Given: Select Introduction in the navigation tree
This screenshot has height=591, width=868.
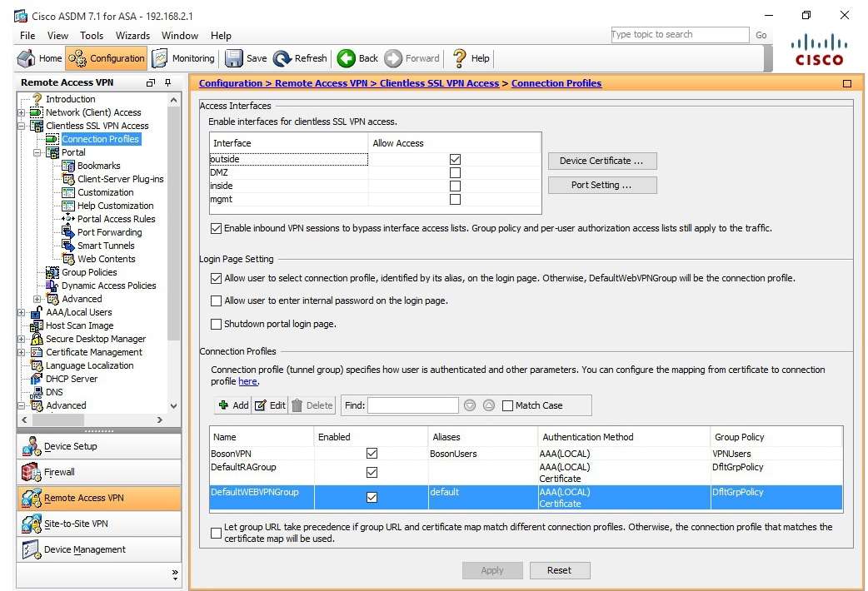Looking at the screenshot, I should coord(70,99).
